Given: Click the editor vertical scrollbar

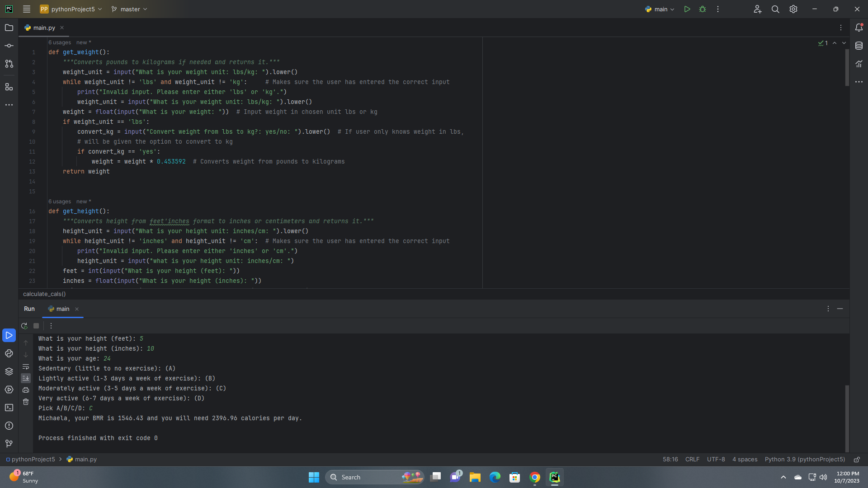Looking at the screenshot, I should pos(847,68).
